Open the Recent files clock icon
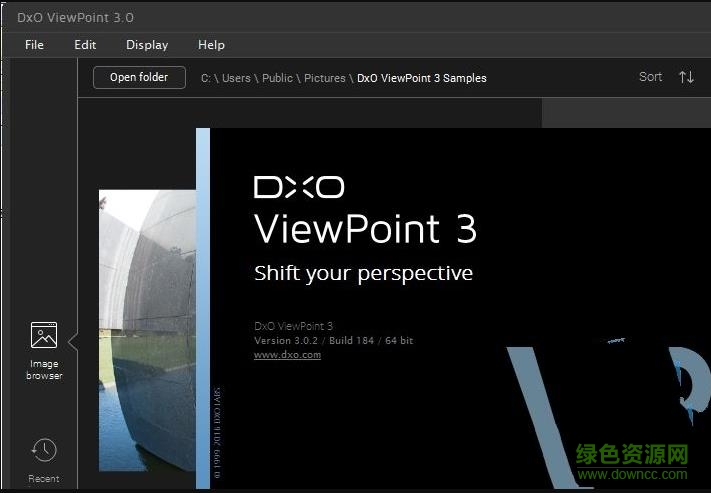The image size is (711, 493). point(44,450)
